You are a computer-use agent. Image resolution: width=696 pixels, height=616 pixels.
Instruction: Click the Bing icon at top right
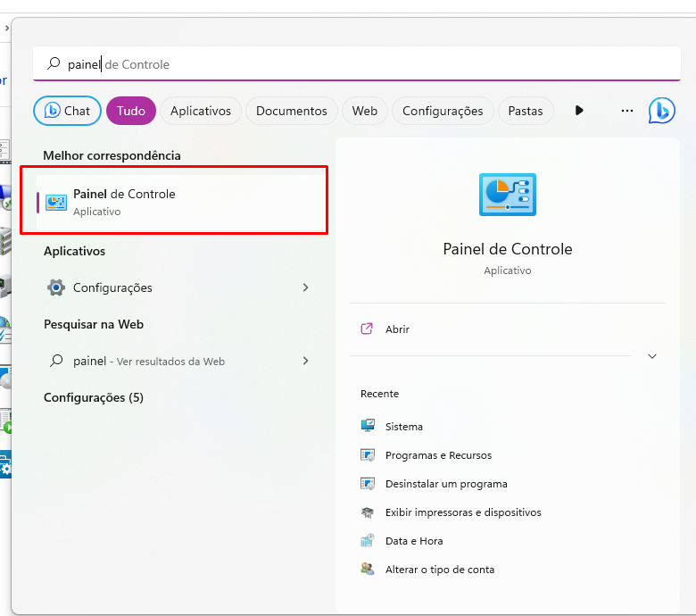(x=661, y=111)
